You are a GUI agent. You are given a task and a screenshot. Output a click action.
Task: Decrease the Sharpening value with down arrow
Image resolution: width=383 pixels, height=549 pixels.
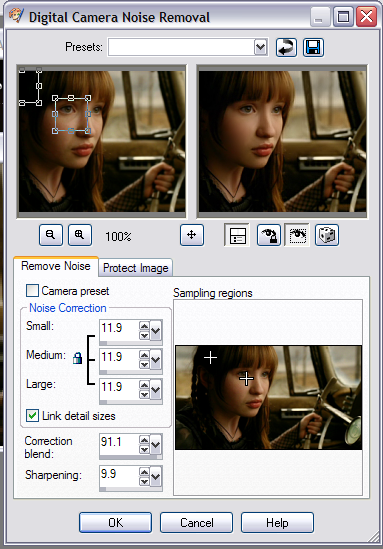(x=144, y=482)
